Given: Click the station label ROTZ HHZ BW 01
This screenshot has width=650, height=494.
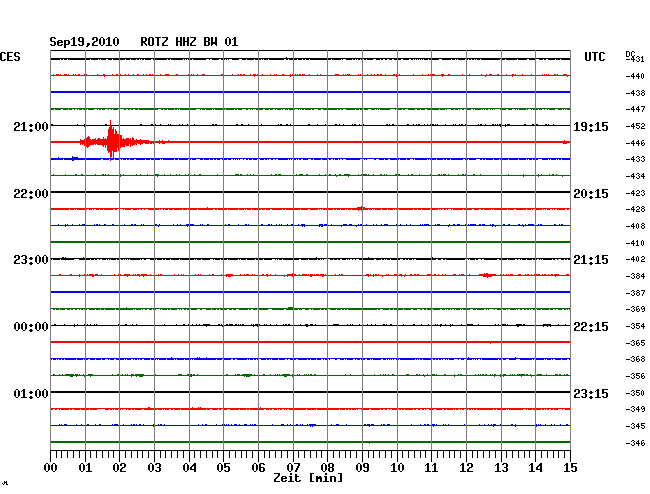Looking at the screenshot, I should [x=189, y=42].
